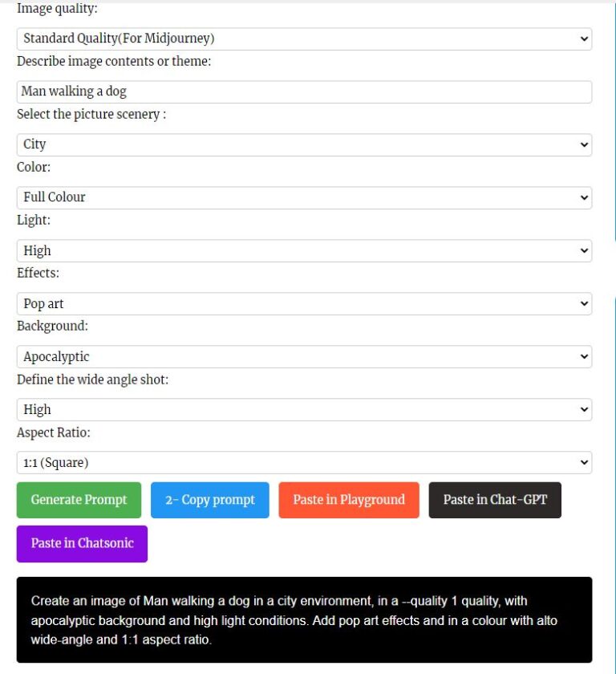The height and width of the screenshot is (674, 616).
Task: Expand the picture scenery dropdown showing City
Action: tap(303, 144)
